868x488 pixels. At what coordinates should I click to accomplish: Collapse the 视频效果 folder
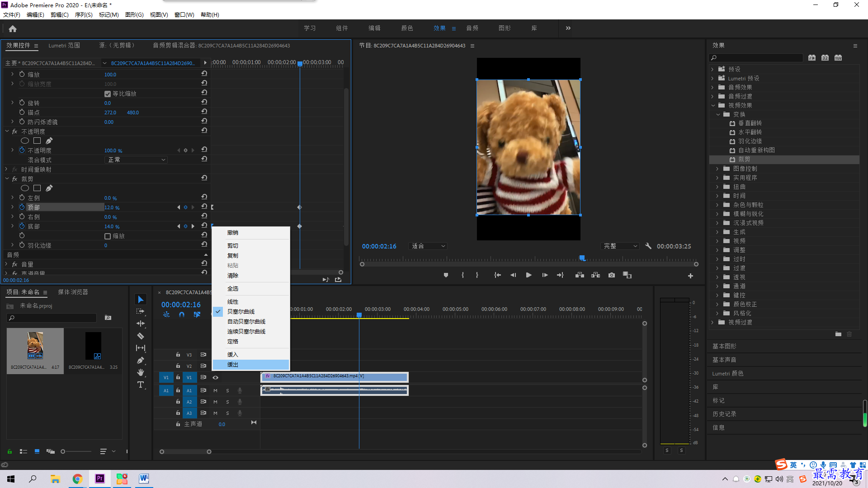[x=713, y=105]
